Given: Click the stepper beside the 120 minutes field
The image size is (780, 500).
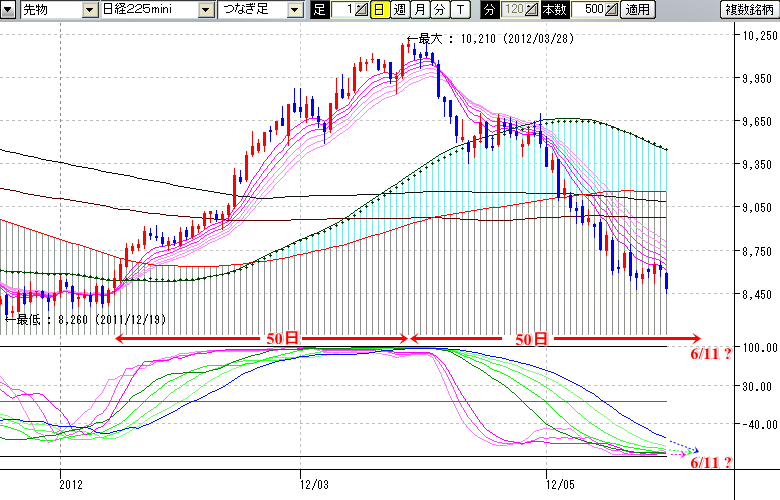Looking at the screenshot, I should coord(532,9).
